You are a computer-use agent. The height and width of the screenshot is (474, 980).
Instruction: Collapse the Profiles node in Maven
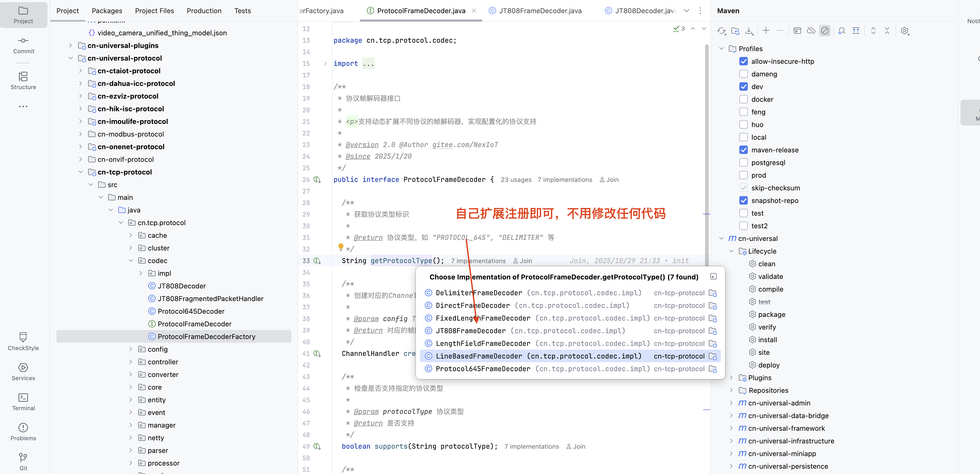click(x=721, y=48)
